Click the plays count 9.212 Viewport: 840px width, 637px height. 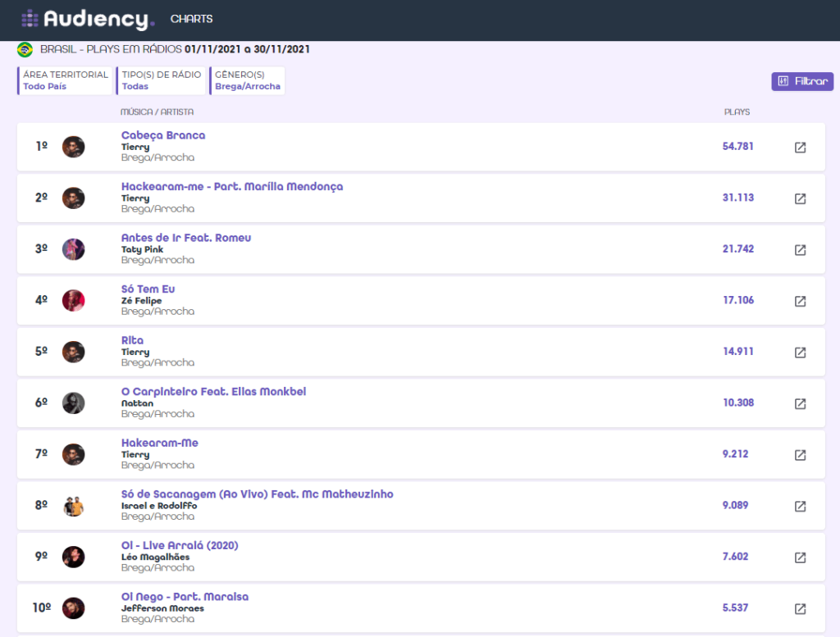coord(735,454)
